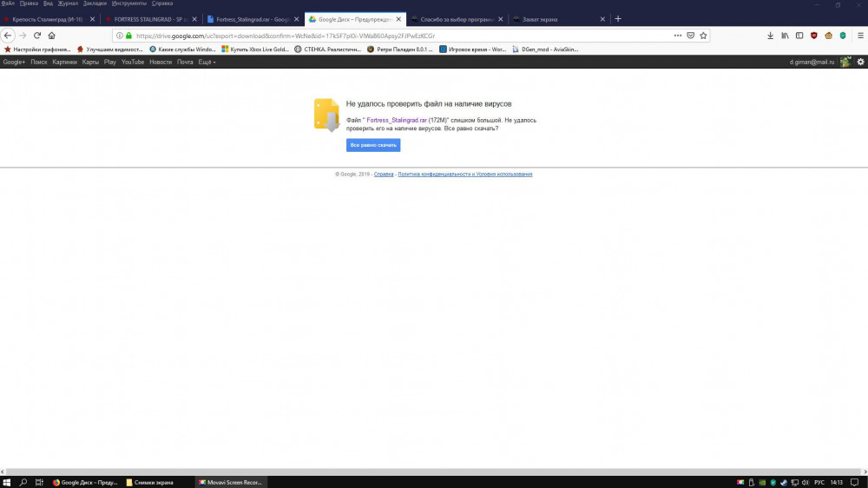
Task: Switch to 'Fortress_Stalingrad.rar - Google' tab
Action: tap(253, 19)
